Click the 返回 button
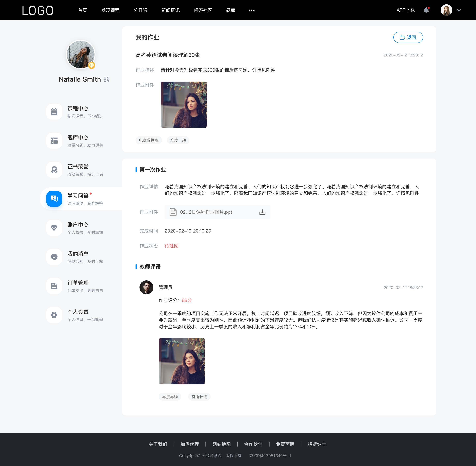This screenshot has width=476, height=466. [x=408, y=37]
